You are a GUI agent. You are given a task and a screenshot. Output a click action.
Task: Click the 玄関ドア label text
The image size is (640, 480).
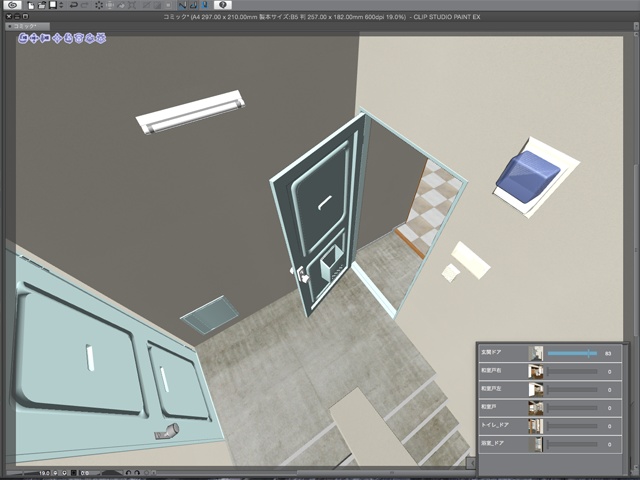click(491, 352)
